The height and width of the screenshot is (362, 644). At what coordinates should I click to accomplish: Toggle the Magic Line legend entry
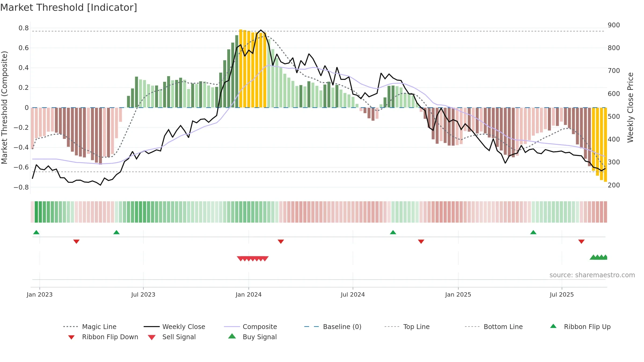pyautogui.click(x=90, y=327)
